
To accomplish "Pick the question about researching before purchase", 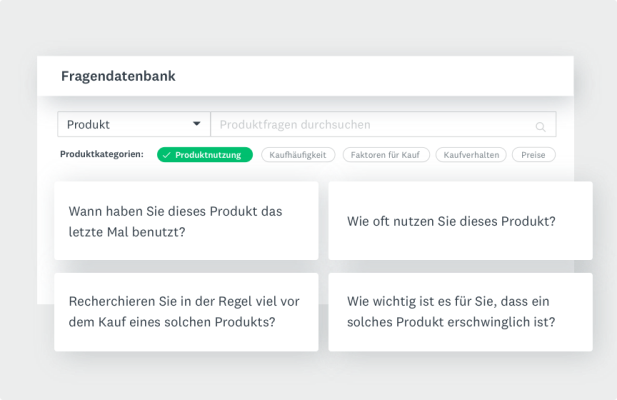I will point(186,311).
